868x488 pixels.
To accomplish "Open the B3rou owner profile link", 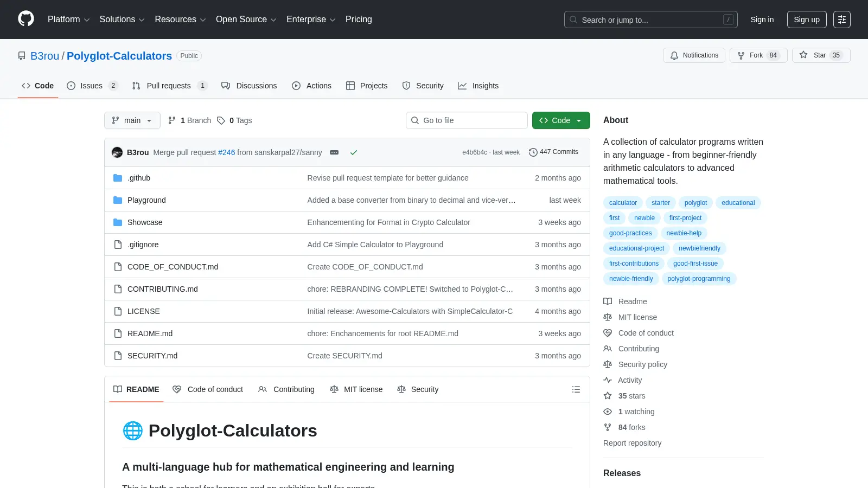I will point(44,56).
